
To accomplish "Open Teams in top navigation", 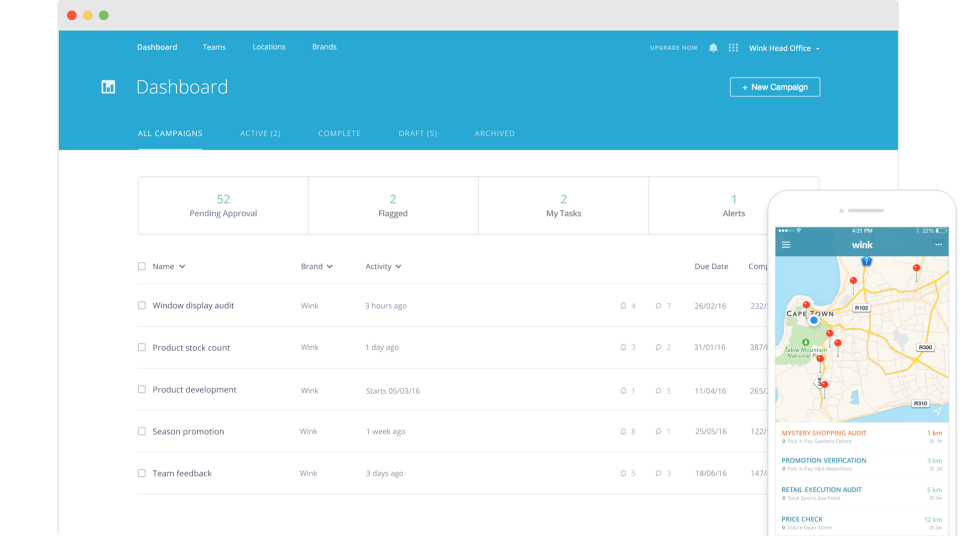I will coord(214,47).
